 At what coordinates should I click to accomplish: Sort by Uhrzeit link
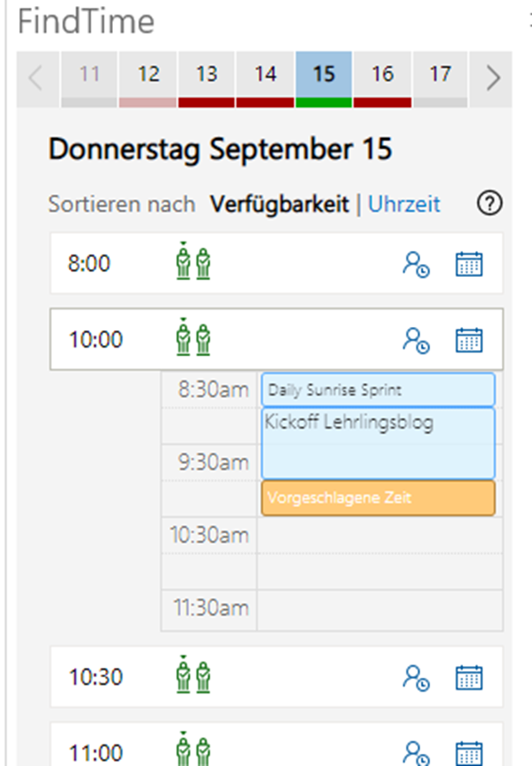pos(404,204)
